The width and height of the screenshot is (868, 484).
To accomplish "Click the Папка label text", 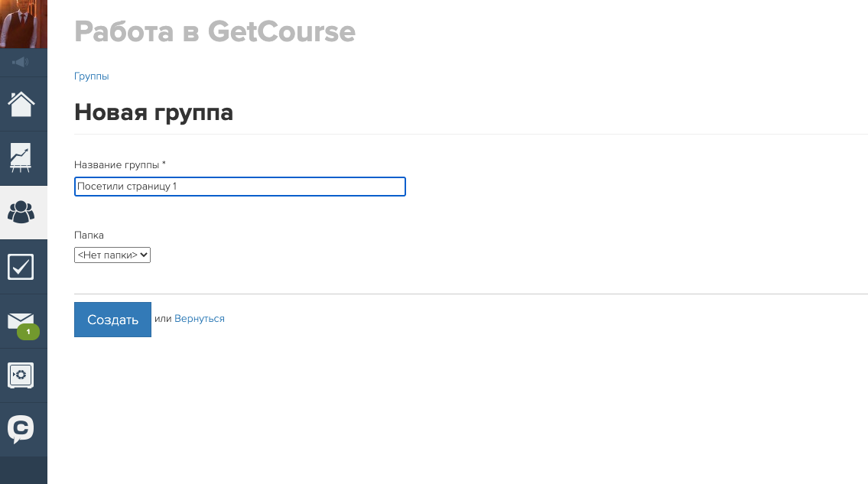I will click(89, 236).
